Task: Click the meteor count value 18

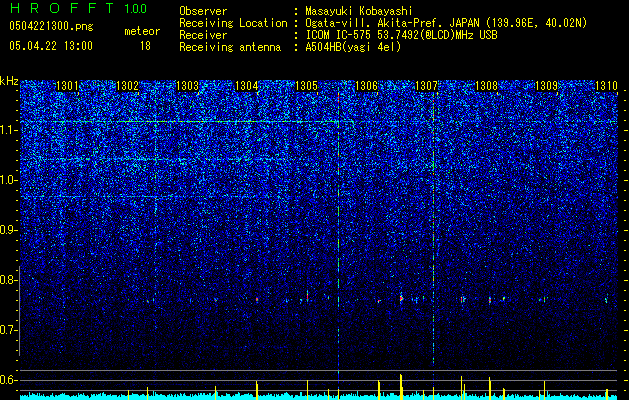Action: tap(145, 46)
